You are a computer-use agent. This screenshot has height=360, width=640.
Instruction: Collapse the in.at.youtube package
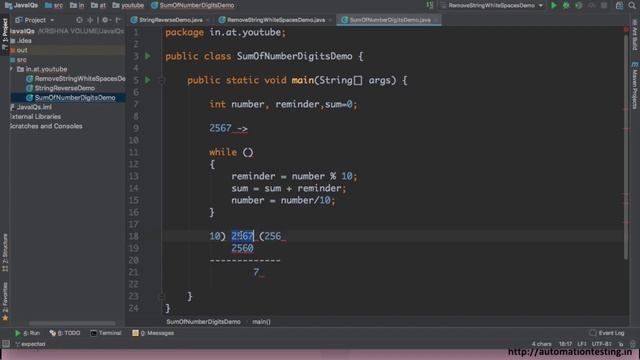pyautogui.click(x=11, y=69)
